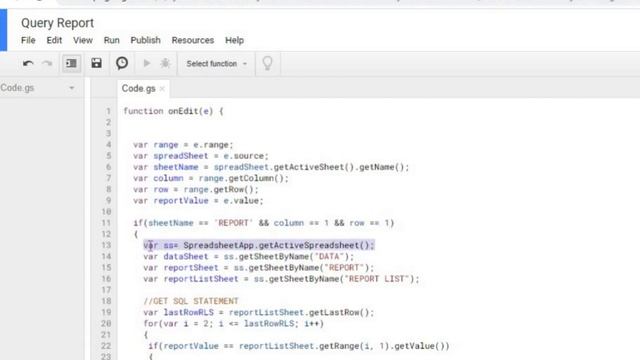Image resolution: width=640 pixels, height=360 pixels.
Task: Click the row = range.getRow() line
Action: click(x=196, y=189)
